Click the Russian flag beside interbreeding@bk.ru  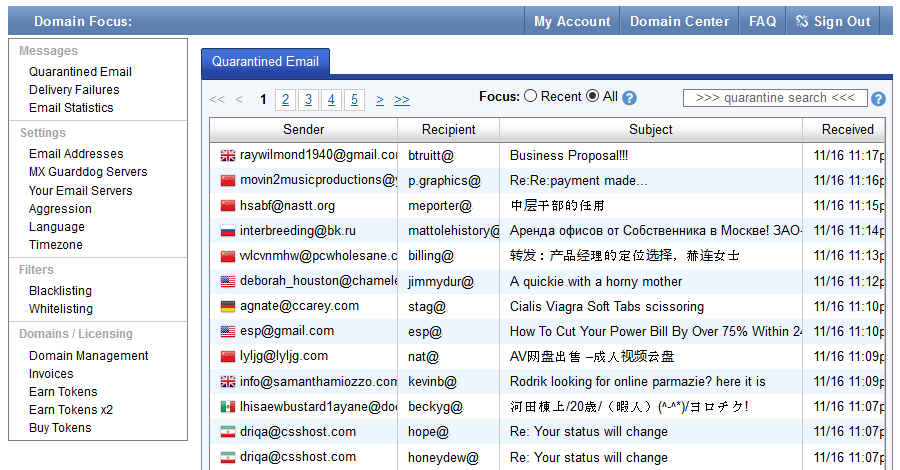(227, 230)
